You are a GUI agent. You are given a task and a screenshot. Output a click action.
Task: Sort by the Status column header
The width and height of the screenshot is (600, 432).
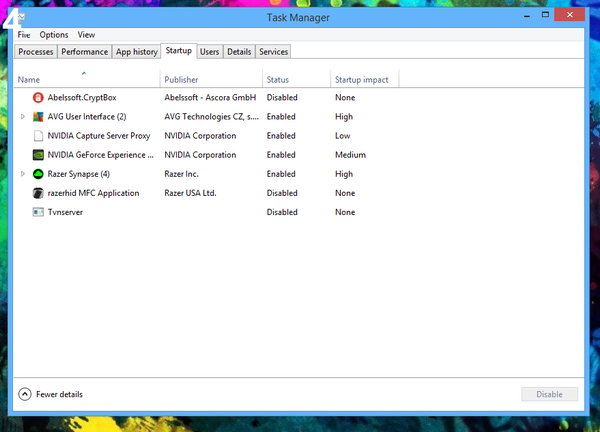[x=279, y=80]
